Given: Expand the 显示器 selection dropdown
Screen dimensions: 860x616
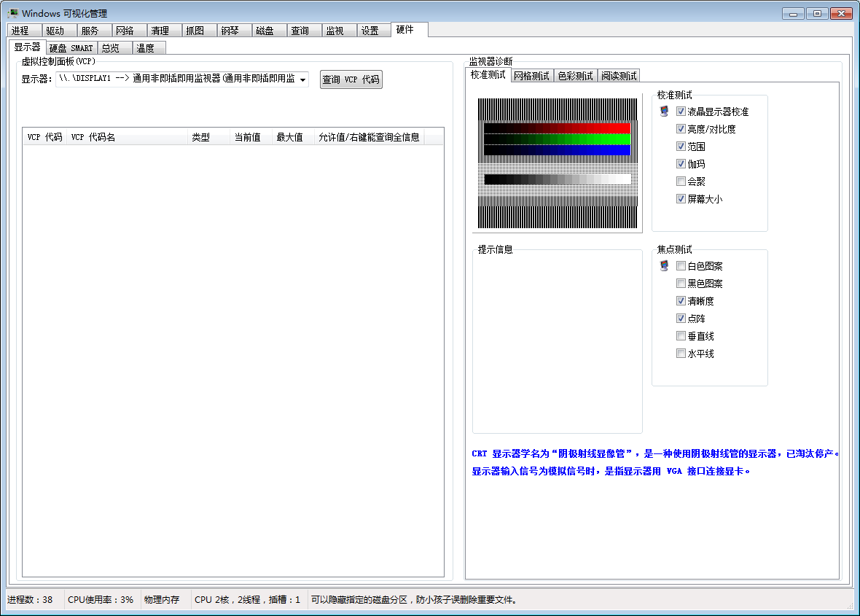Looking at the screenshot, I should (302, 79).
